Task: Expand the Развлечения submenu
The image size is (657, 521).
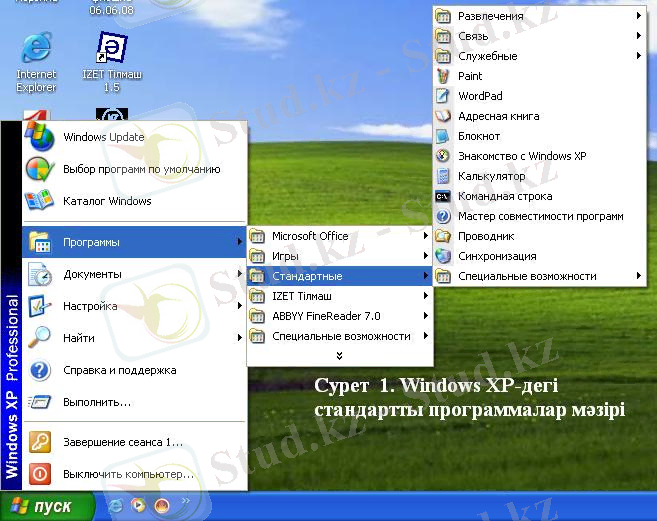Action: coord(490,16)
